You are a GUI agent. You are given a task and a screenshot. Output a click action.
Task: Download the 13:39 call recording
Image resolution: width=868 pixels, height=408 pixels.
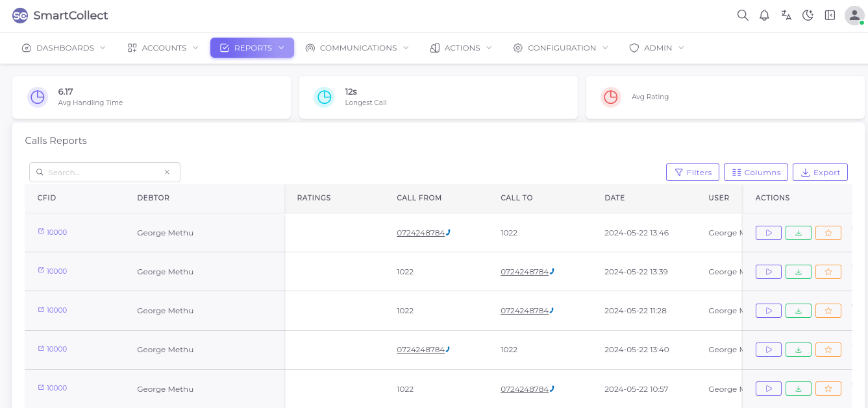(799, 272)
